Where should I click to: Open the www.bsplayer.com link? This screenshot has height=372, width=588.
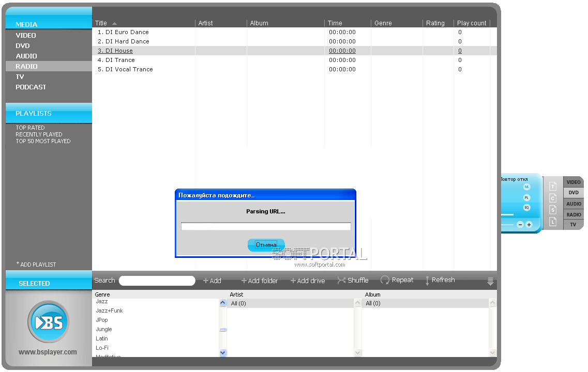pos(48,352)
